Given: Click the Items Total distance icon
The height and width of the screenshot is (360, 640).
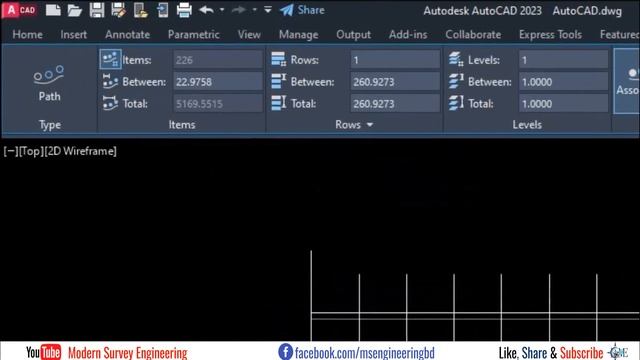Looking at the screenshot, I should click(x=110, y=103).
